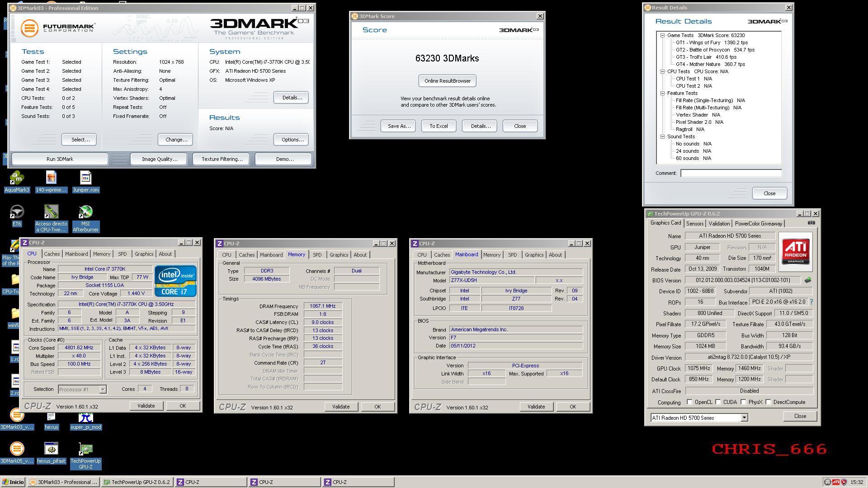Launch TechPowerUp GPU-Z desktop icon
Screen dimensions: 868x488
(x=85, y=455)
